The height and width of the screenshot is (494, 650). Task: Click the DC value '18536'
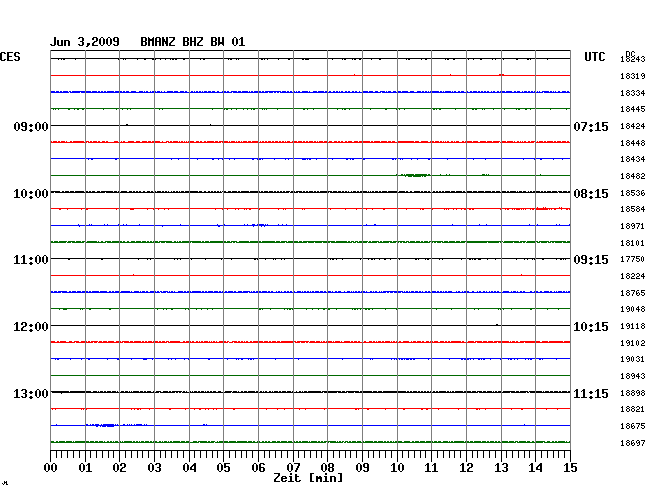pyautogui.click(x=633, y=193)
